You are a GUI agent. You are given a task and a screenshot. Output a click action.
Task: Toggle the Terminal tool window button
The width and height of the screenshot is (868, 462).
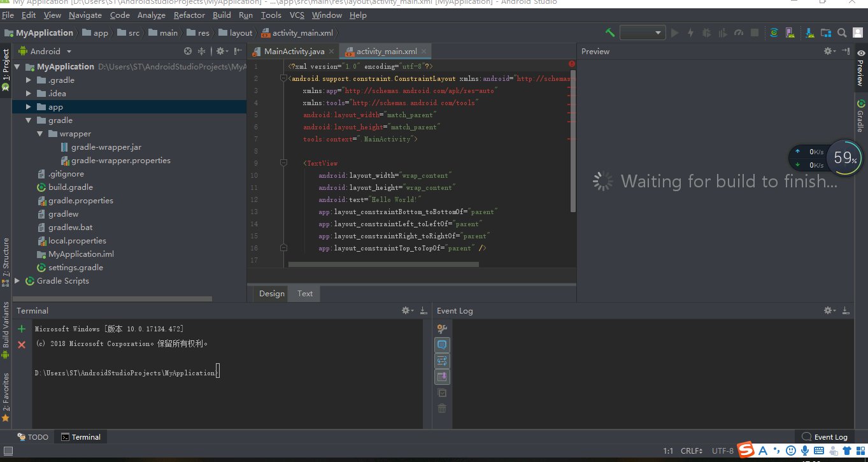pos(81,437)
